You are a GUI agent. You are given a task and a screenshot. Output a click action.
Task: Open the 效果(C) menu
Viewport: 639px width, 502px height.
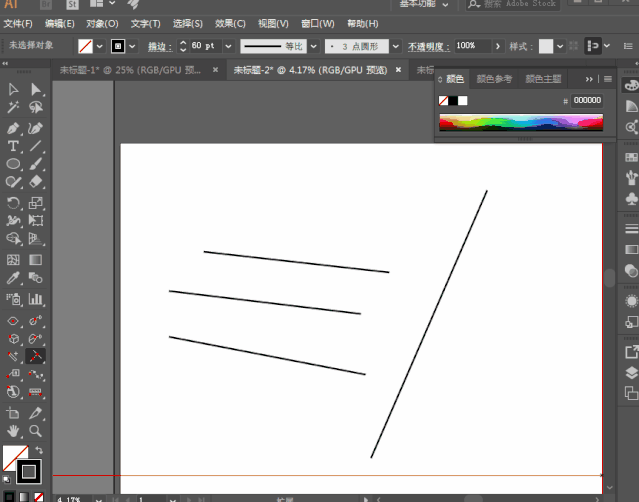pos(230,24)
